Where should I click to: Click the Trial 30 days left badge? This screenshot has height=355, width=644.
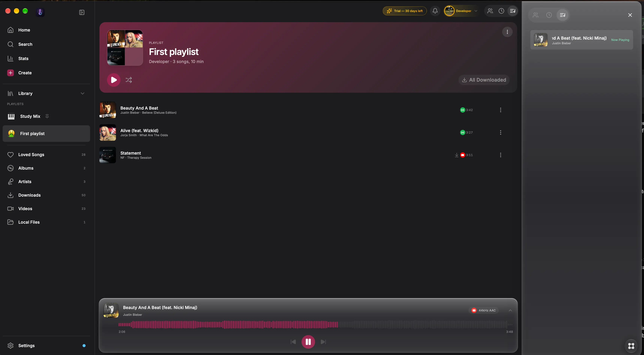[405, 11]
